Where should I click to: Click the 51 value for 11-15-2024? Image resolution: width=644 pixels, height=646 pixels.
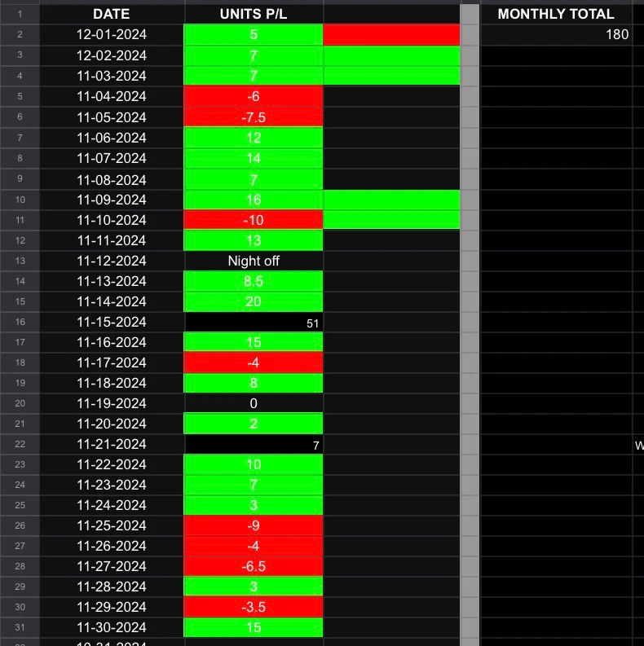click(254, 322)
